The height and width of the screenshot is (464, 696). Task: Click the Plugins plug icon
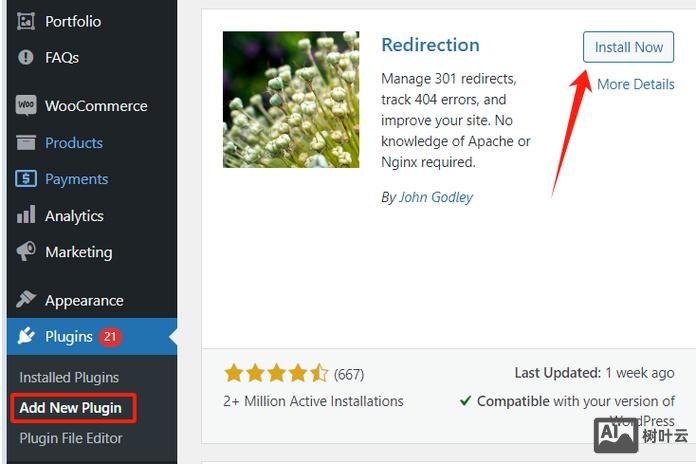click(26, 336)
